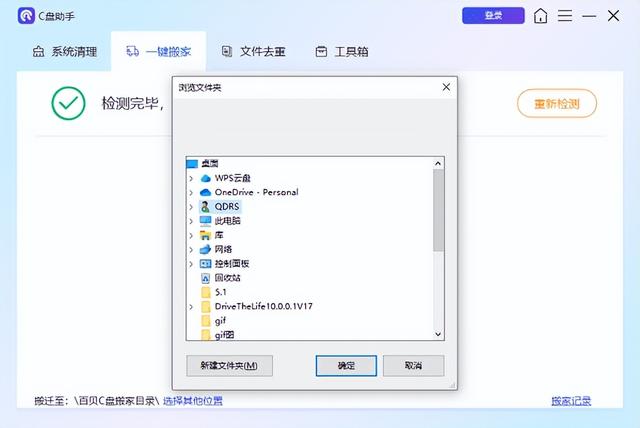Viewport: 640px width, 428px height.
Task: Click the OneDrive cloud icon
Action: 205,192
